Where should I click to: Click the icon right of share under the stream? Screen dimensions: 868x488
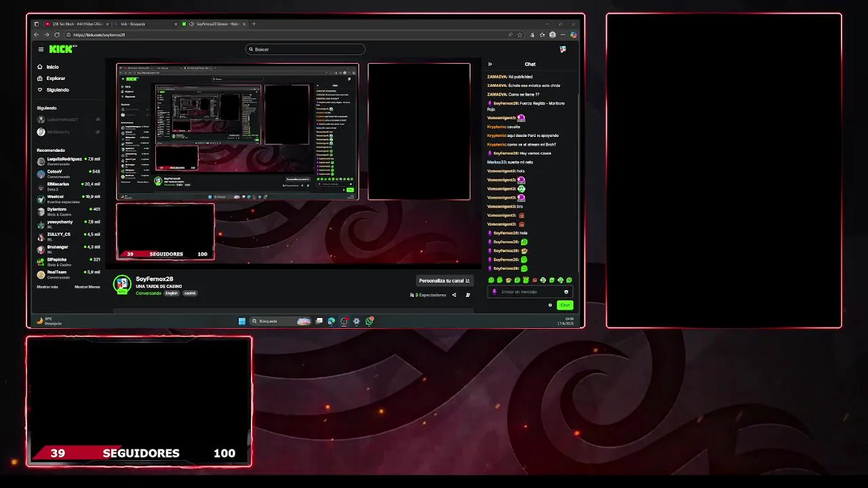pyautogui.click(x=468, y=295)
